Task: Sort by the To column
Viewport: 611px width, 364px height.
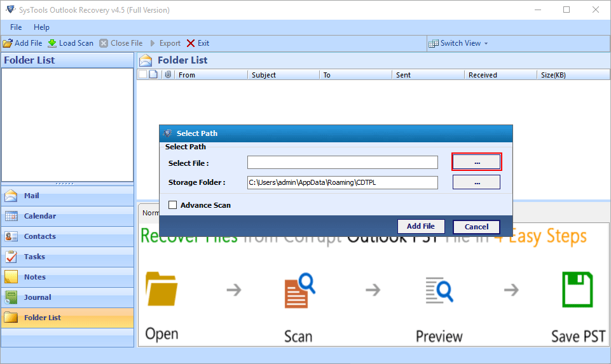Action: (x=355, y=75)
